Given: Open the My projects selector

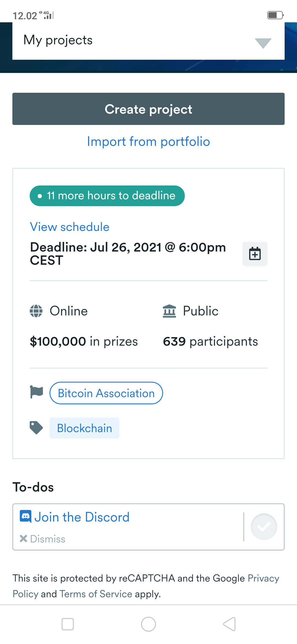Looking at the screenshot, I should point(137,40).
